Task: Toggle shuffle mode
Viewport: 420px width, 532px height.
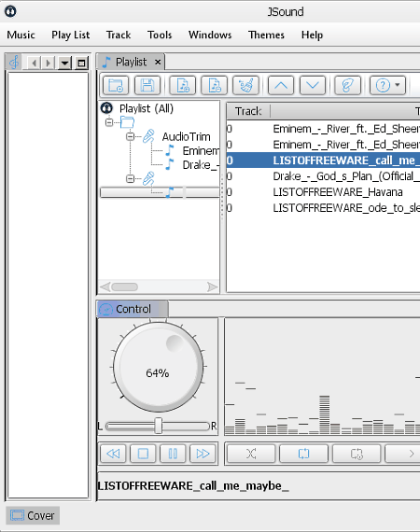Action: [x=251, y=454]
